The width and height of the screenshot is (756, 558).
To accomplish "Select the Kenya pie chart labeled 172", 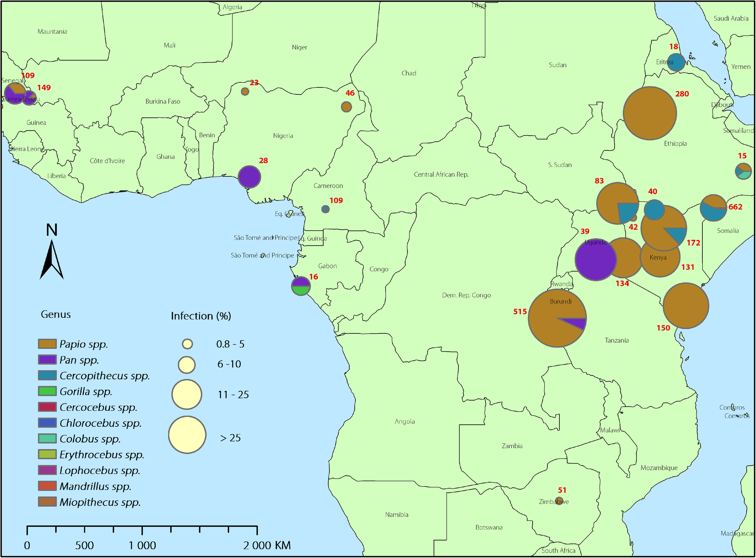I will pos(664,228).
